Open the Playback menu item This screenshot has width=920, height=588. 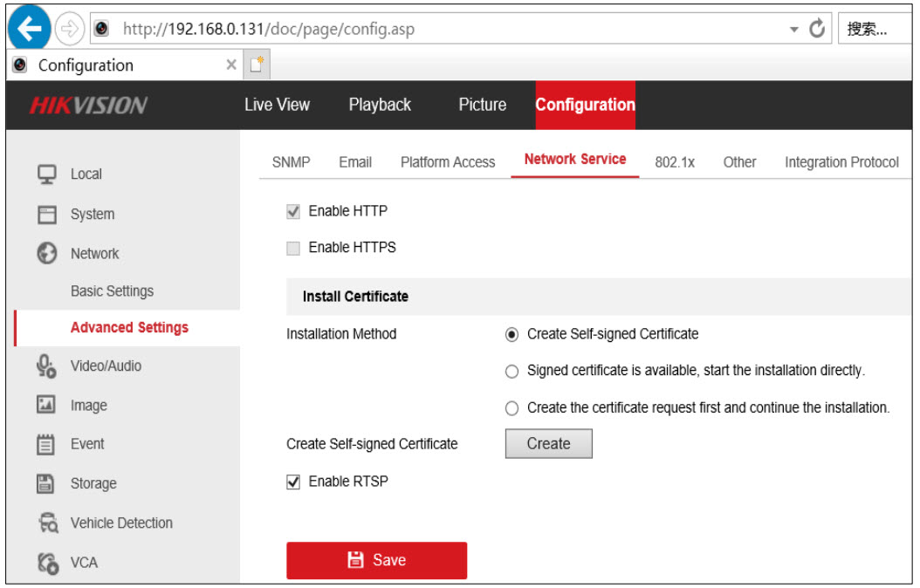pos(380,105)
